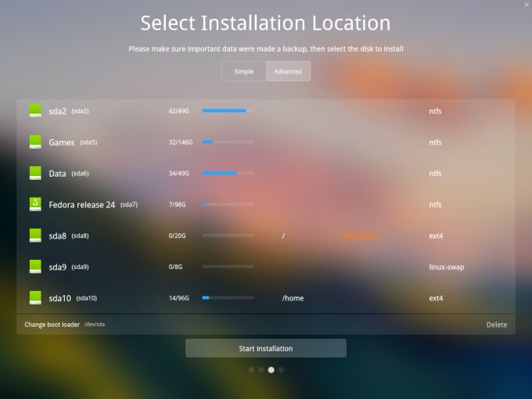Click the 42/49G usage bar
The width and height of the screenshot is (532, 399).
point(228,110)
